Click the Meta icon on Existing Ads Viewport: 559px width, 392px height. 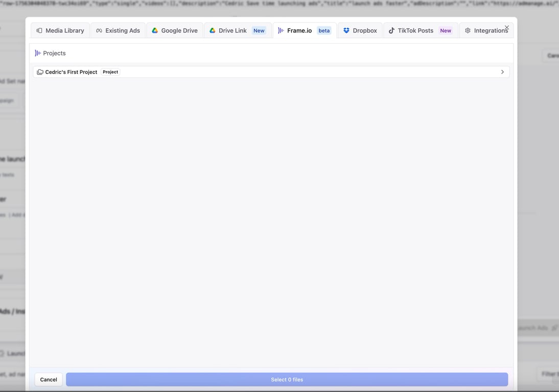pyautogui.click(x=99, y=31)
